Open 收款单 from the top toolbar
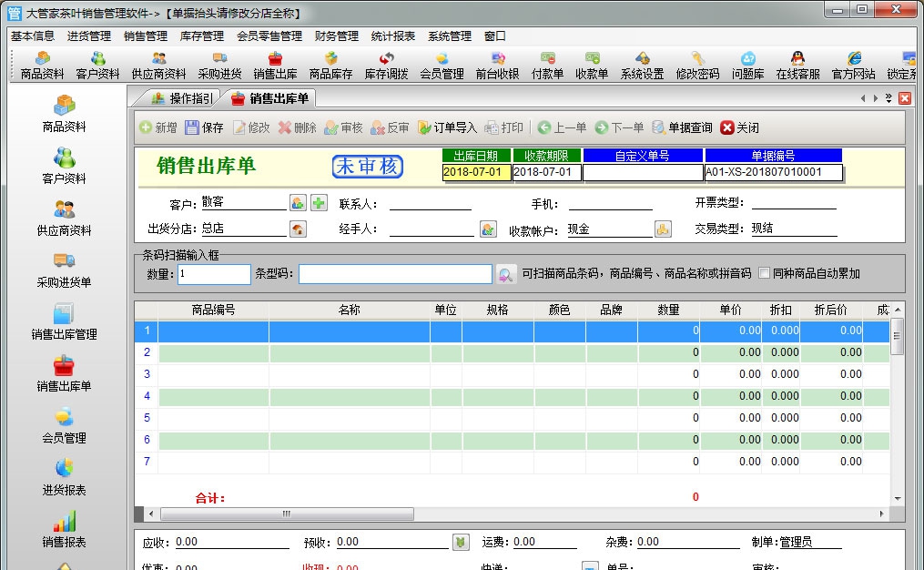Screen dimensions: 924x570 point(593,66)
